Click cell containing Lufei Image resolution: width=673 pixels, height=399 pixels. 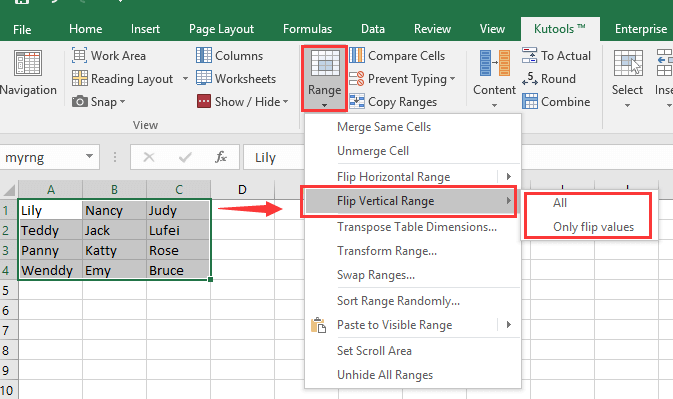pos(178,230)
